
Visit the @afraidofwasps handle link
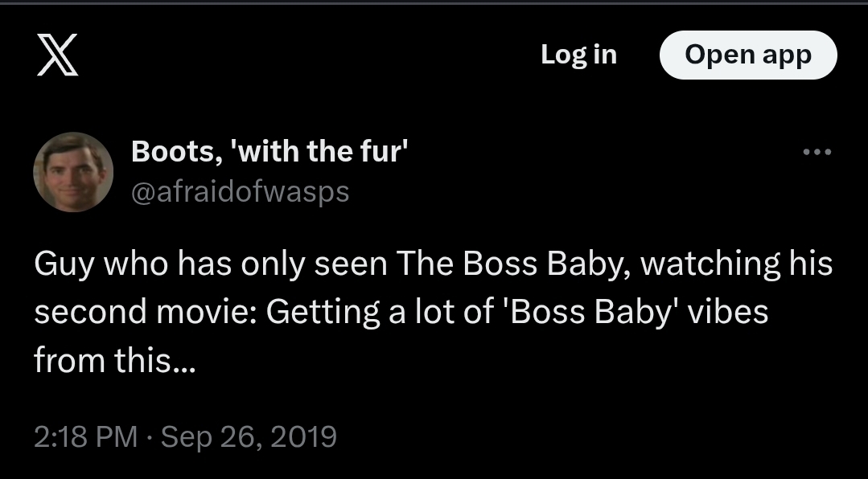[240, 192]
